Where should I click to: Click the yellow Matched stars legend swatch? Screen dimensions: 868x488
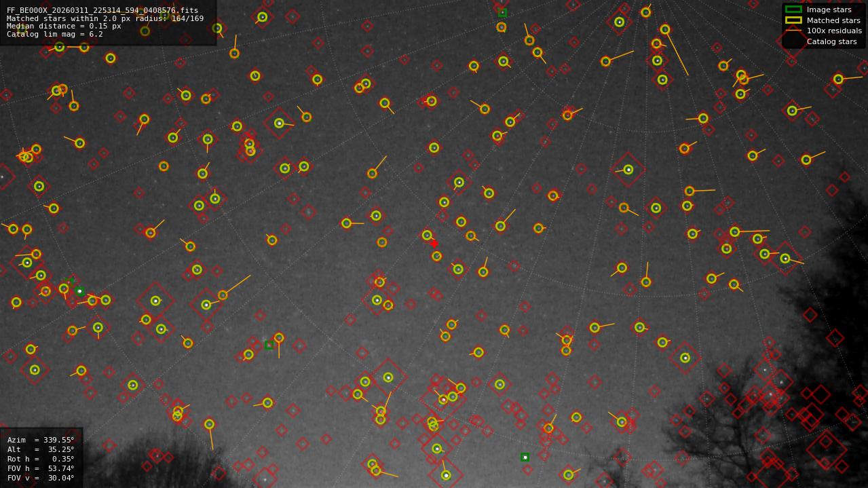tap(793, 20)
